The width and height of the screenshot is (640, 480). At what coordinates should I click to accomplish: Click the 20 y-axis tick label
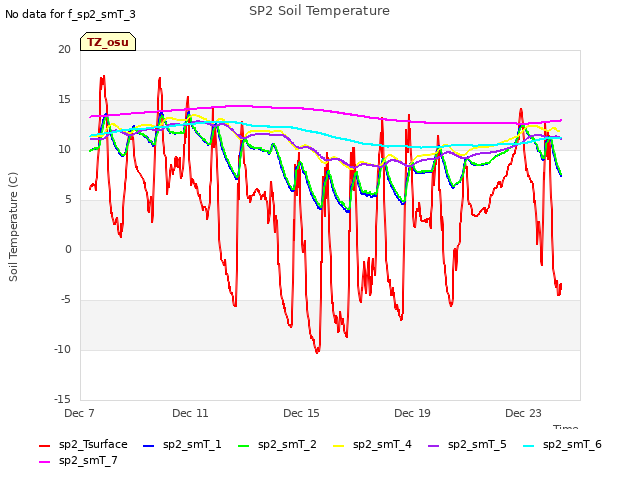[64, 49]
